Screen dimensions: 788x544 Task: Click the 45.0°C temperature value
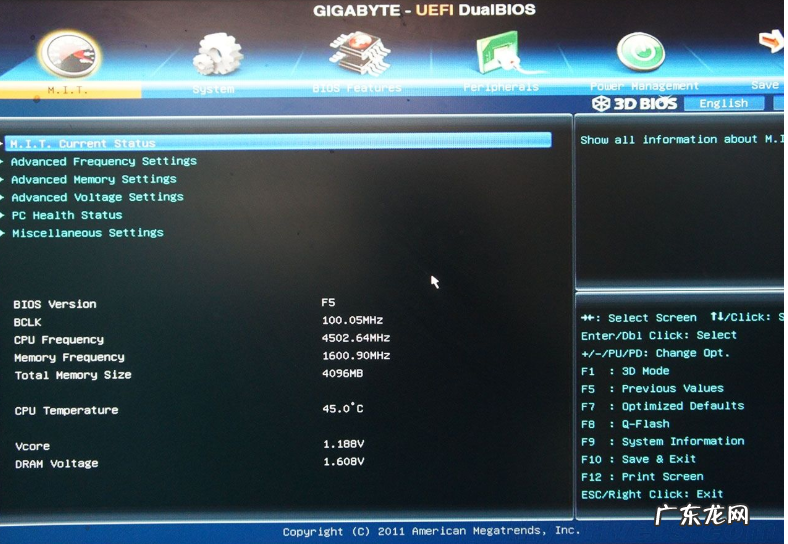click(x=343, y=408)
